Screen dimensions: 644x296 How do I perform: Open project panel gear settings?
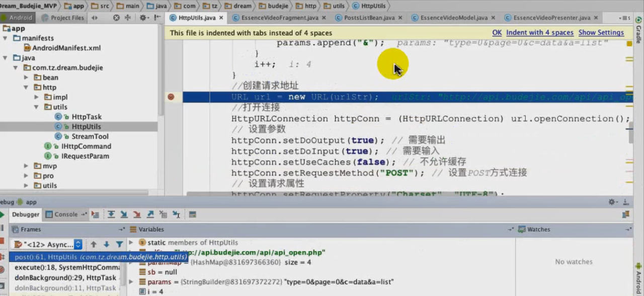[x=143, y=18]
